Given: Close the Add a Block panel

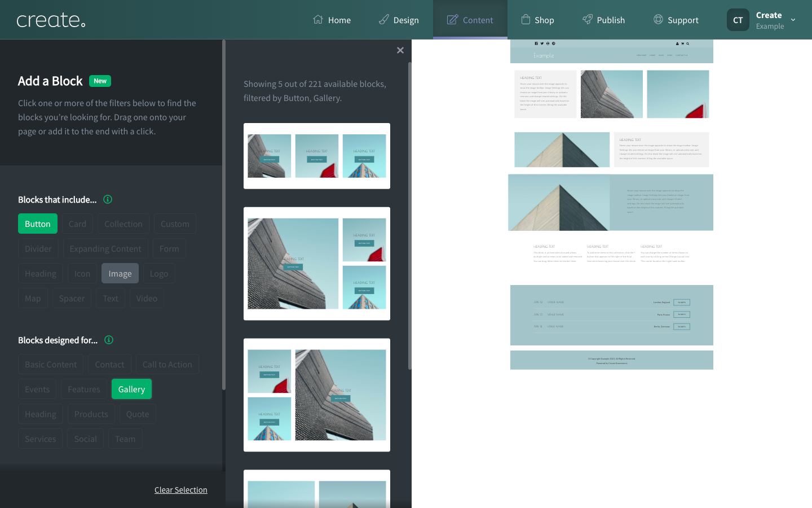Looking at the screenshot, I should [400, 50].
